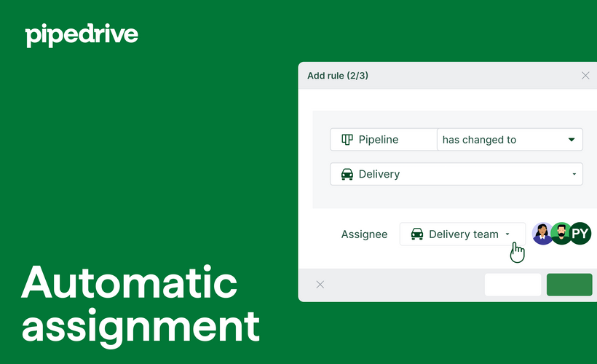The height and width of the screenshot is (364, 597).
Task: Click the car icon beside Delivery team
Action: tap(417, 234)
